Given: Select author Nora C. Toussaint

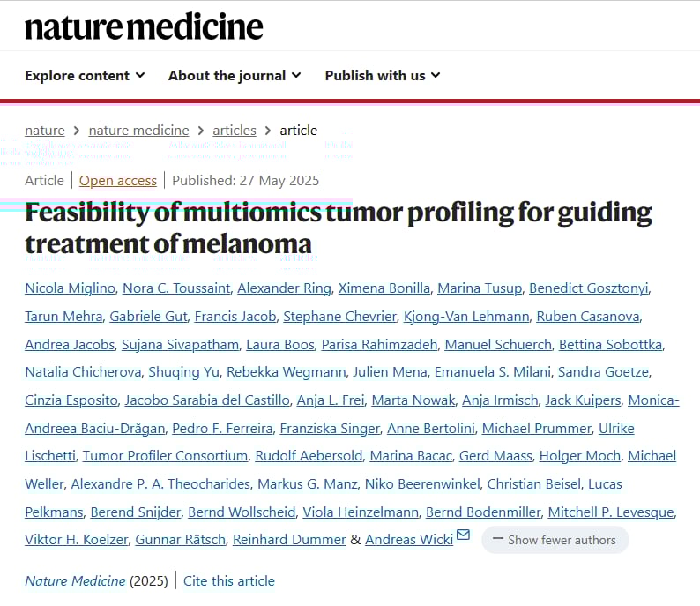Looking at the screenshot, I should 175,288.
